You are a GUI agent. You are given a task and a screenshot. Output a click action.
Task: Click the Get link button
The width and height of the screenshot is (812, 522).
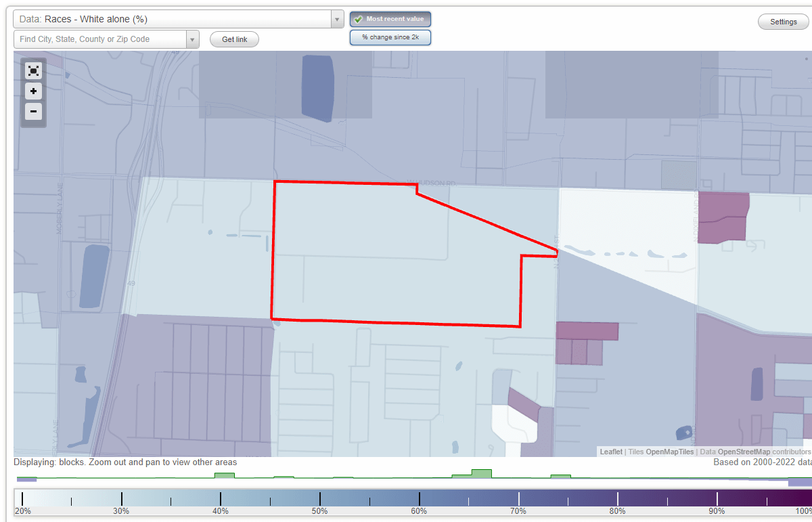[x=234, y=39]
